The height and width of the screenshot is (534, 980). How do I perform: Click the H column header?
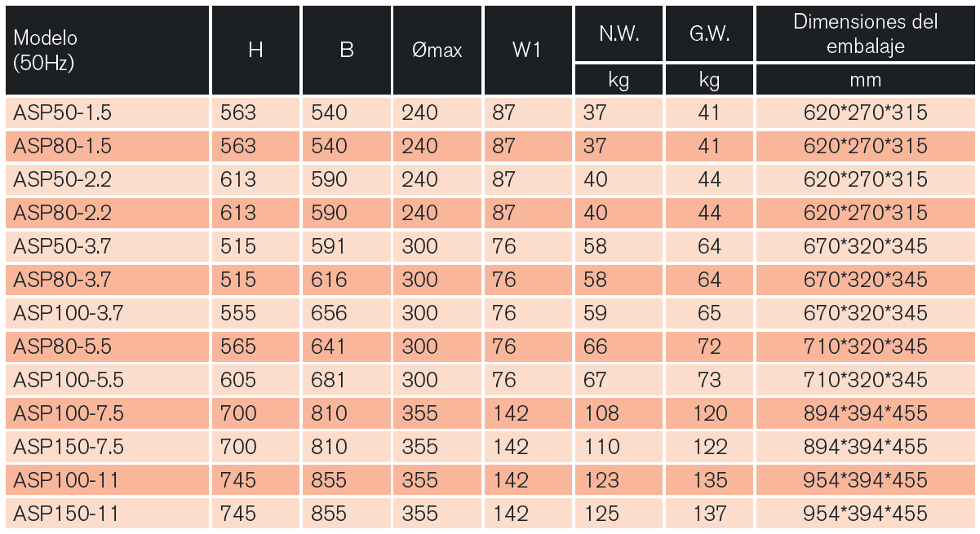(x=255, y=51)
